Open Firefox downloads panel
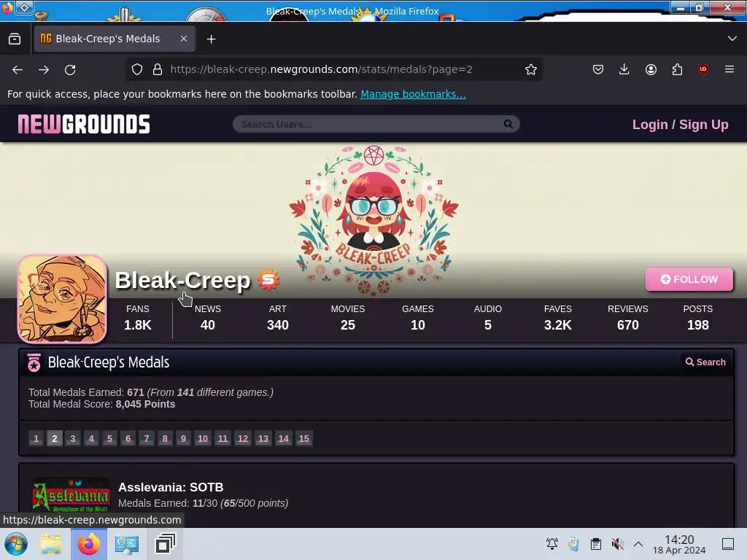The width and height of the screenshot is (747, 560). pyautogui.click(x=624, y=69)
